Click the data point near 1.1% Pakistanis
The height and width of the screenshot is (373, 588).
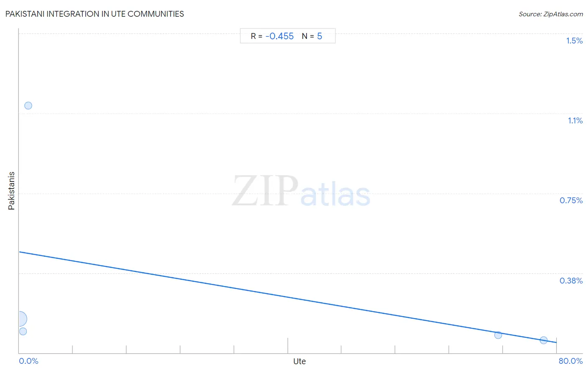(x=28, y=105)
